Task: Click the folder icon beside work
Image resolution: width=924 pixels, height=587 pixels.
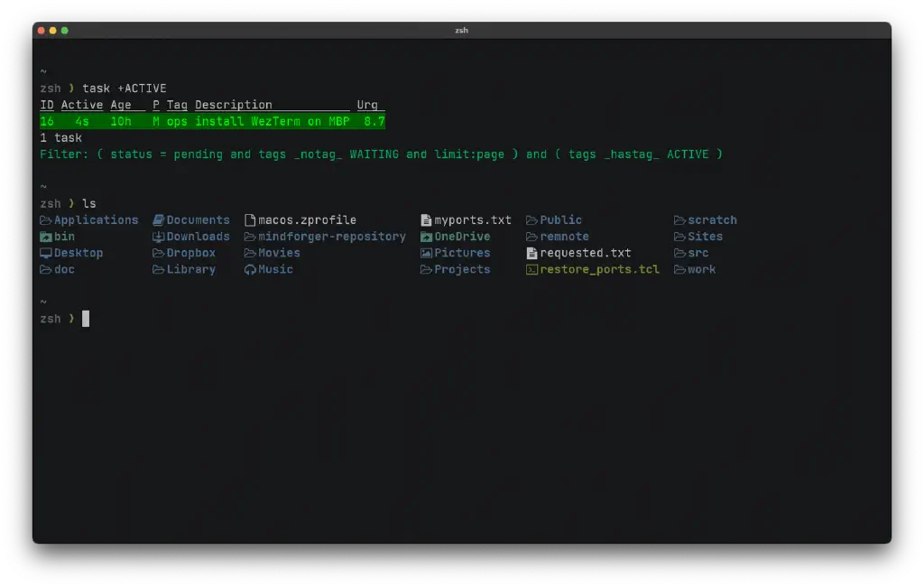Action: pos(679,270)
